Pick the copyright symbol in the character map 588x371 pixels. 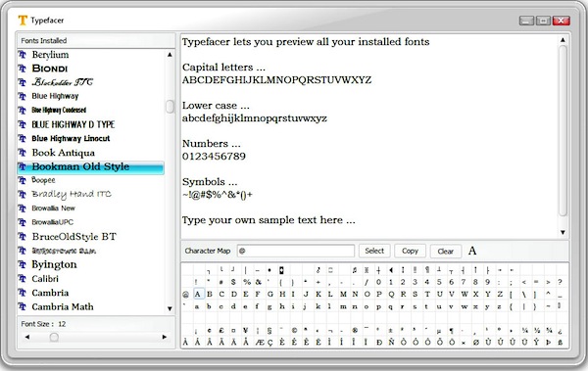294,331
